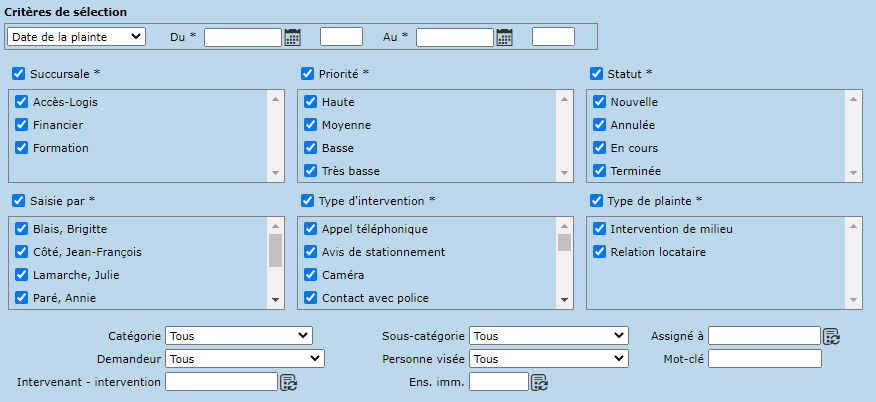Click the Type d'intervention list scrollbar thumb

tap(564, 242)
